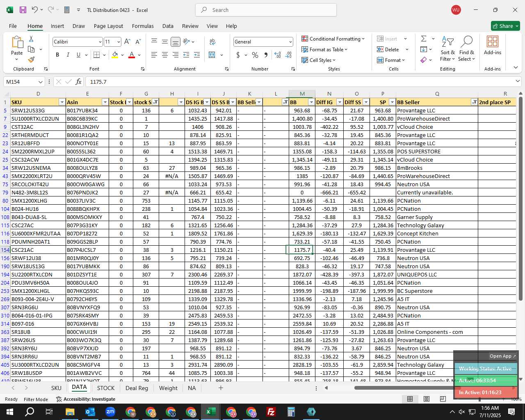525x420 pixels.
Task: Open the Asin column filter dropdown
Action: [x=105, y=102]
